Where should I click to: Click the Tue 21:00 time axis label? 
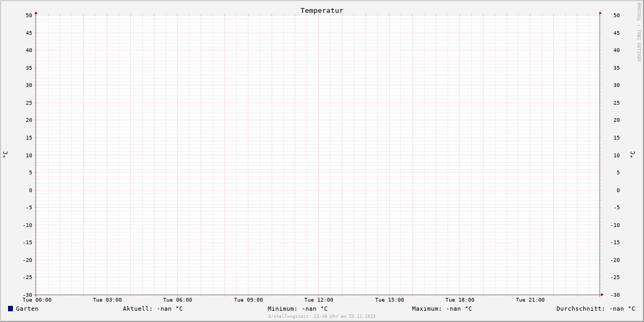530,300
